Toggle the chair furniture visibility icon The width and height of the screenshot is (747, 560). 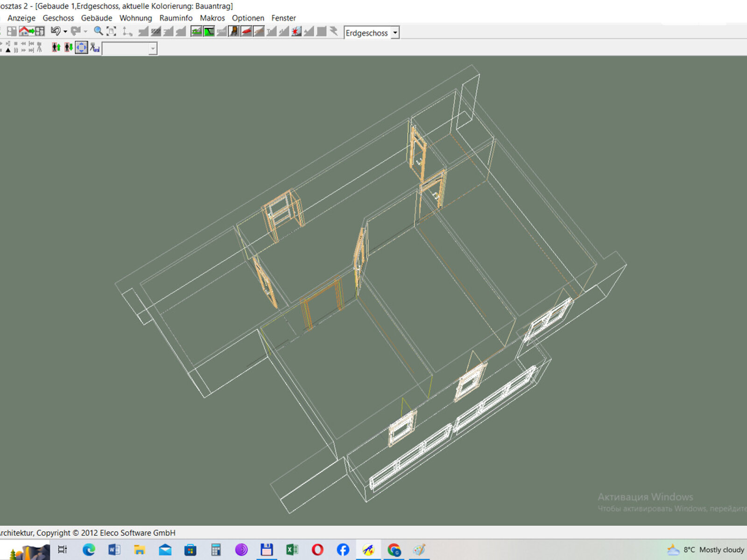click(234, 31)
